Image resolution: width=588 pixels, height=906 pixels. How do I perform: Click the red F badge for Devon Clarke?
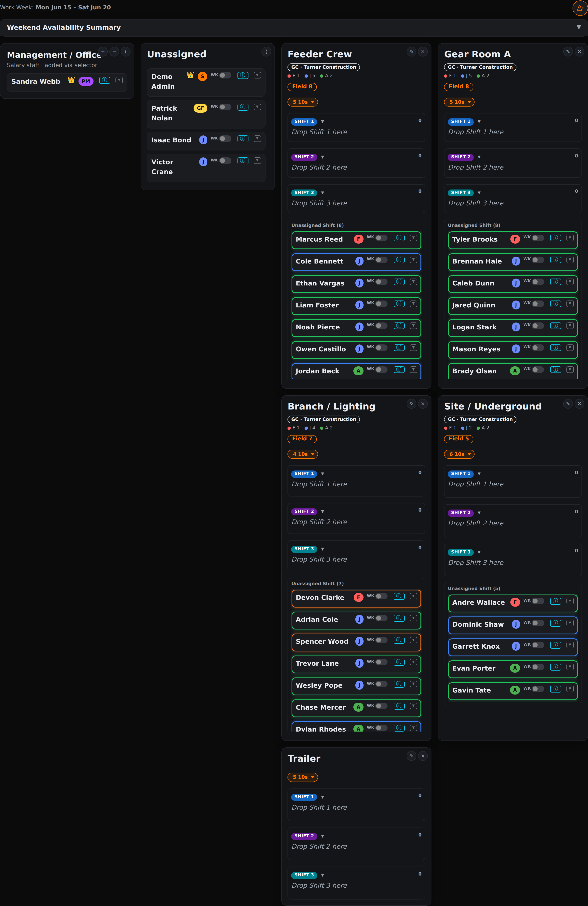(x=358, y=598)
